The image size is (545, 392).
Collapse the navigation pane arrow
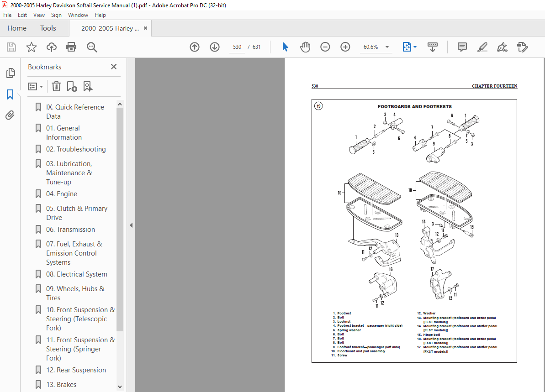point(131,225)
